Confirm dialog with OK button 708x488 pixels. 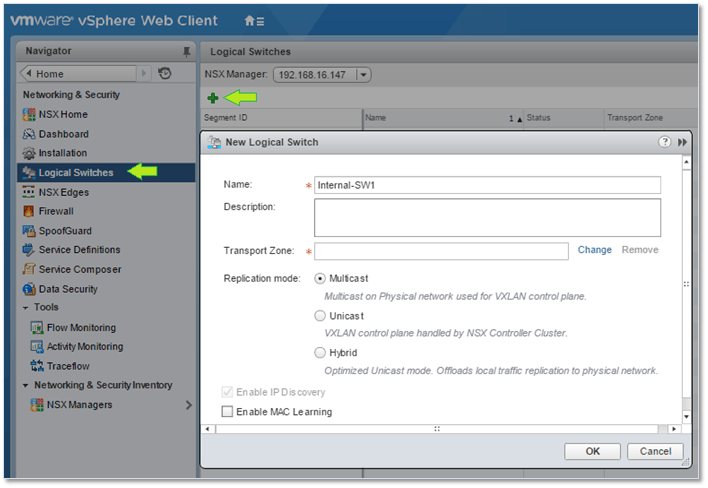(x=592, y=451)
